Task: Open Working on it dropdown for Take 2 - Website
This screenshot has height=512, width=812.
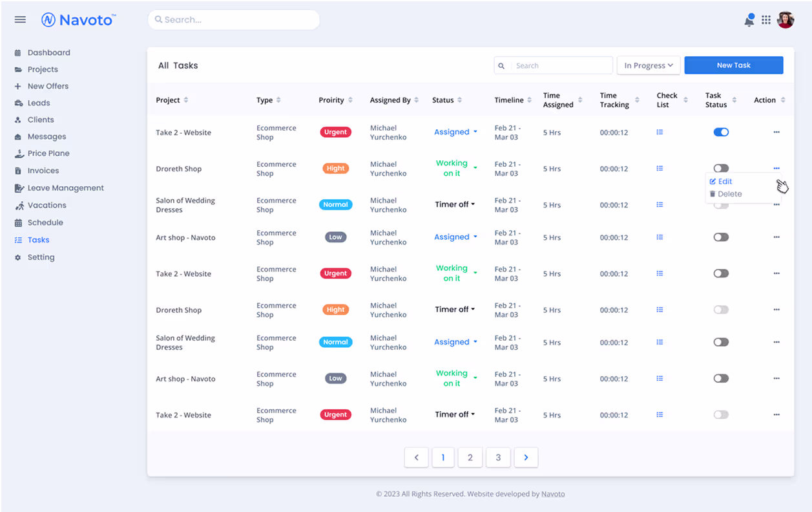Action: pyautogui.click(x=456, y=273)
